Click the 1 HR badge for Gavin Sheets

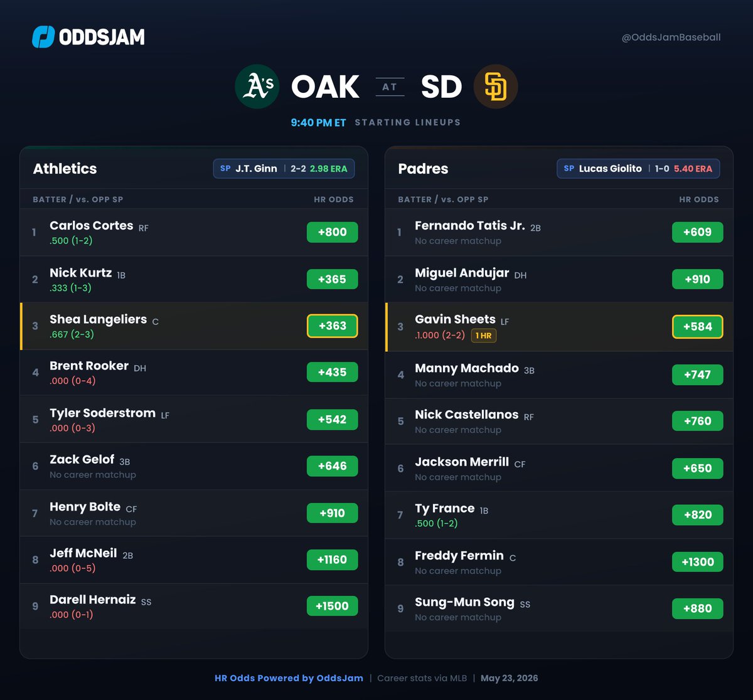pyautogui.click(x=483, y=336)
